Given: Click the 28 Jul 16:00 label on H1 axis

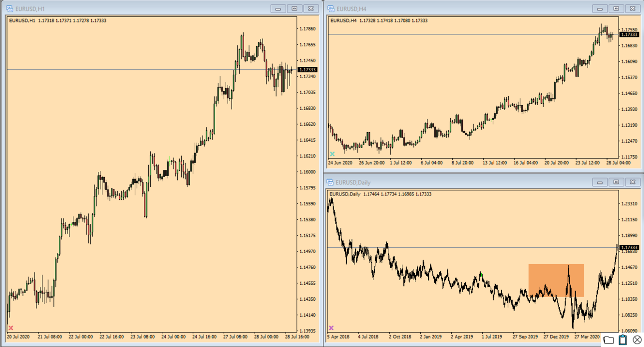Looking at the screenshot, I should (x=298, y=337).
